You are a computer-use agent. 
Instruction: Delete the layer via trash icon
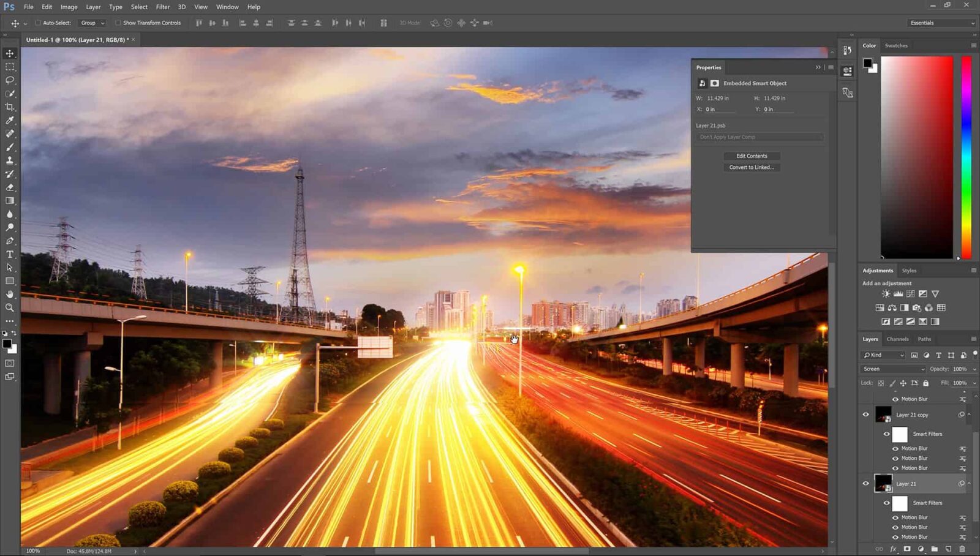[x=962, y=548]
